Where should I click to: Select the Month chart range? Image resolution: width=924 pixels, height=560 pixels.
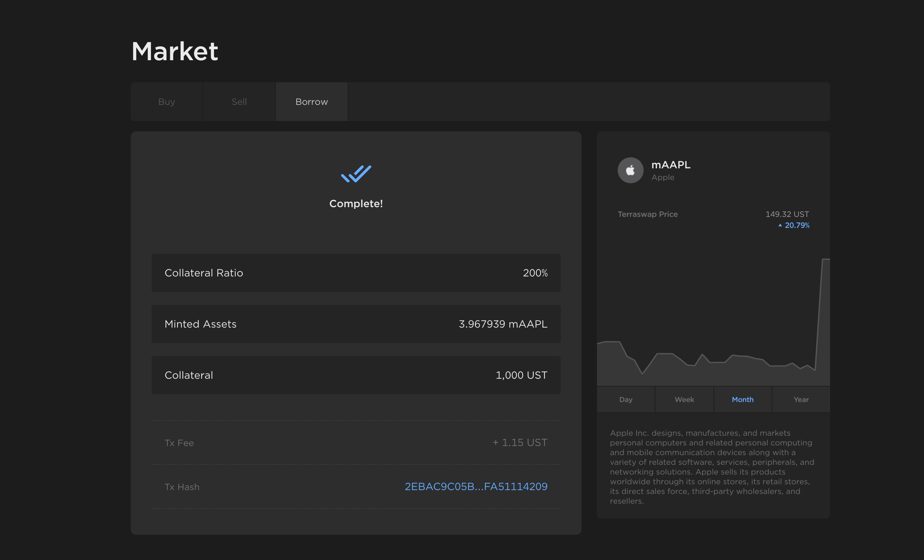click(x=742, y=399)
